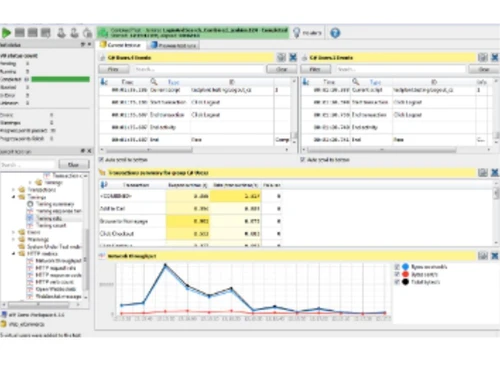The height and width of the screenshot is (375, 500).
Task: Toggle the Total bytes legend checkbox
Action: point(397,282)
